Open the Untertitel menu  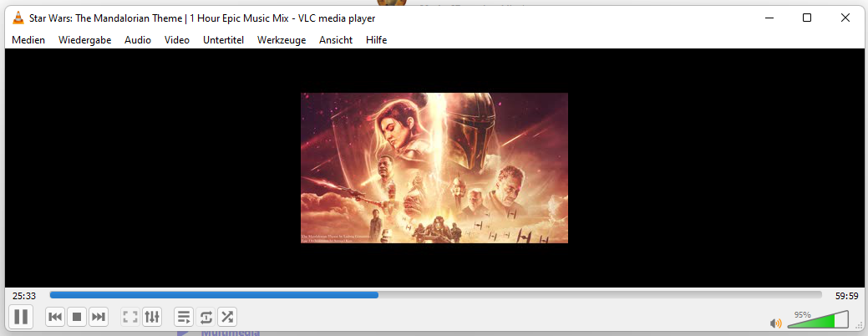coord(224,40)
